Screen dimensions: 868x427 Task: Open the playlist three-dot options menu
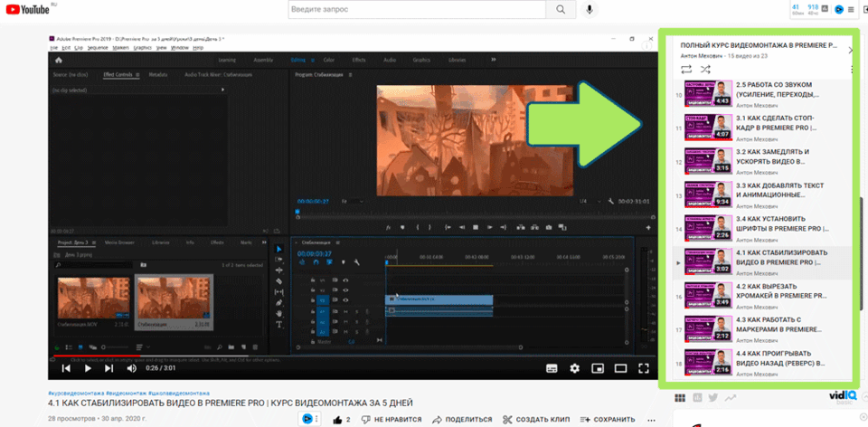click(852, 70)
